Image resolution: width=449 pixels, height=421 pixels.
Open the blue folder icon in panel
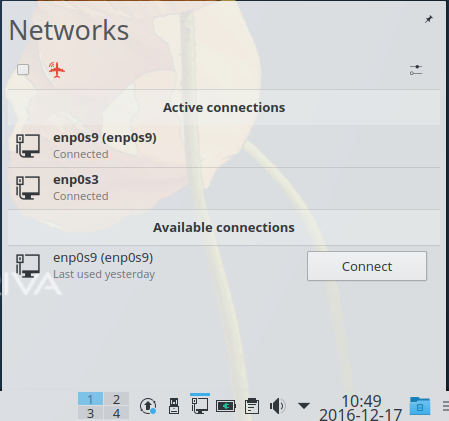(x=420, y=406)
